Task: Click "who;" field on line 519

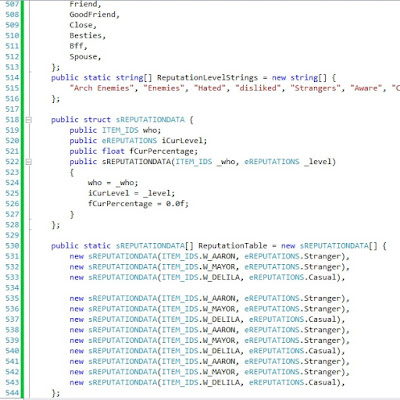Action: [152, 130]
